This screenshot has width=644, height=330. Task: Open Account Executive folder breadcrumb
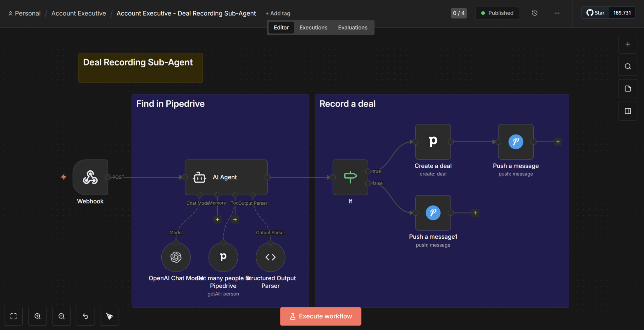[79, 13]
